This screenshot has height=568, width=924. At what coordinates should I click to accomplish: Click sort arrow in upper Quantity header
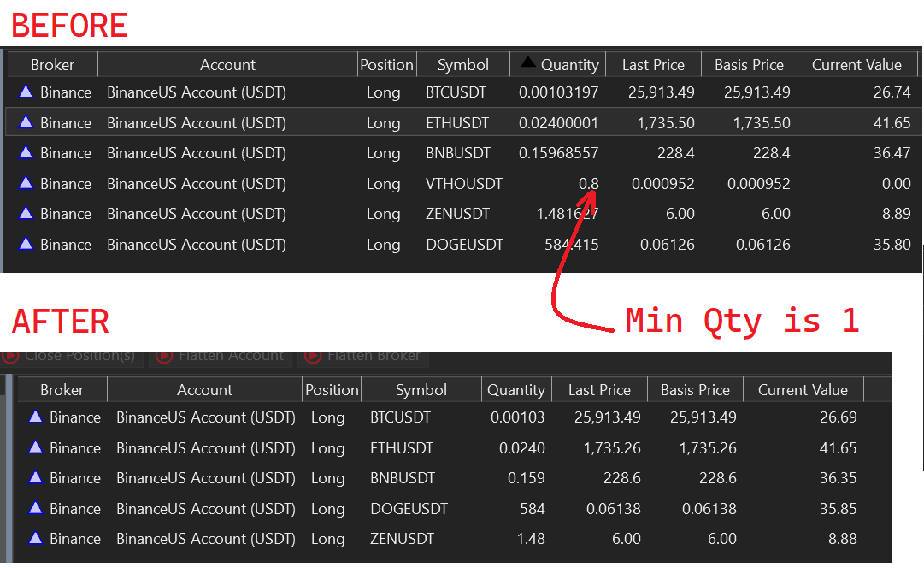pos(528,62)
